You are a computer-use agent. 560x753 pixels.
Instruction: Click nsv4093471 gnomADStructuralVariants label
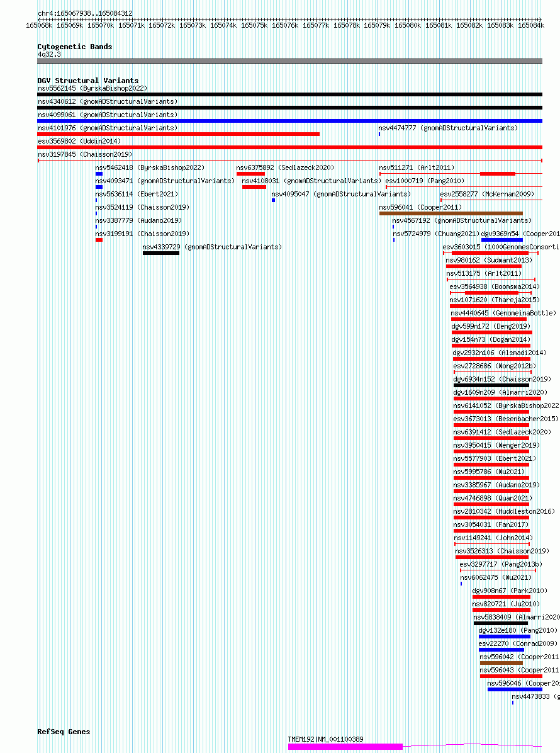pyautogui.click(x=165, y=181)
